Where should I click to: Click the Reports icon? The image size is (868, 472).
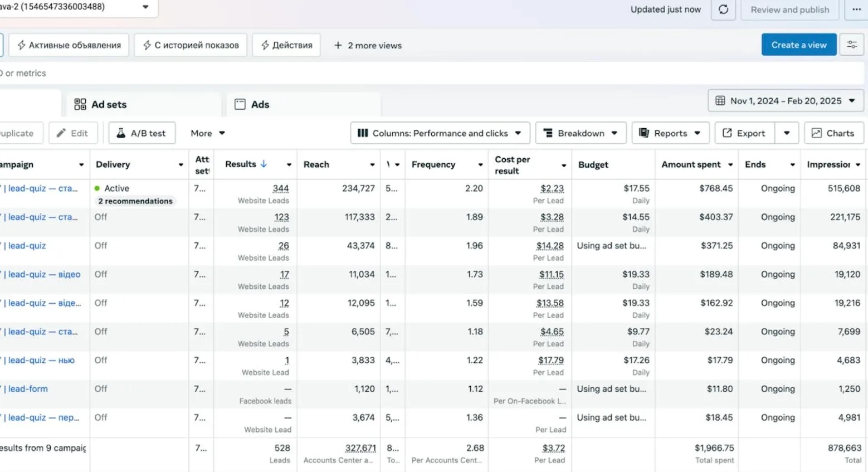644,133
